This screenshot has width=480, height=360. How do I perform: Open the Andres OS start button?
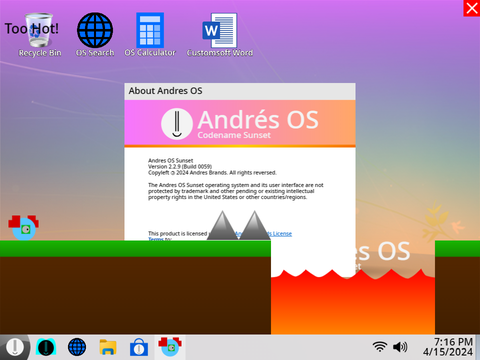15,347
